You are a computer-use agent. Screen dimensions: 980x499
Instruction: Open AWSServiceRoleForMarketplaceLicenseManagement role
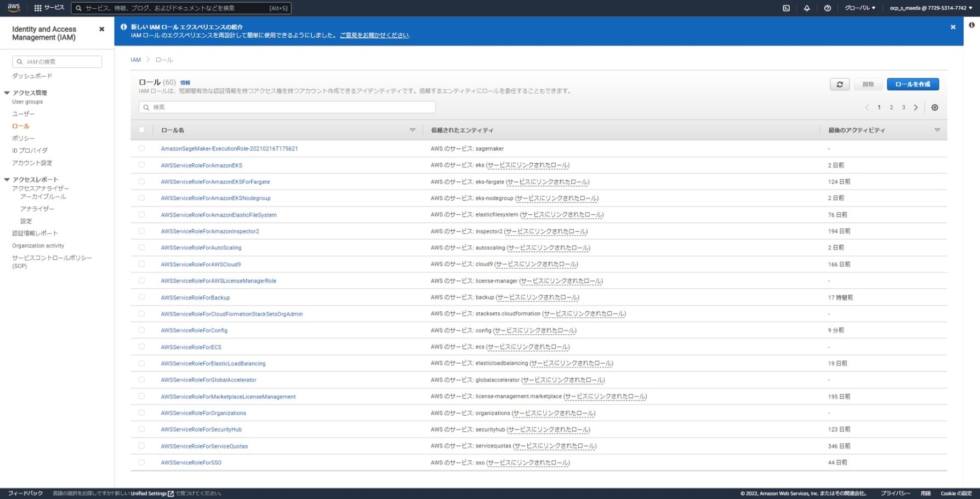click(x=228, y=397)
